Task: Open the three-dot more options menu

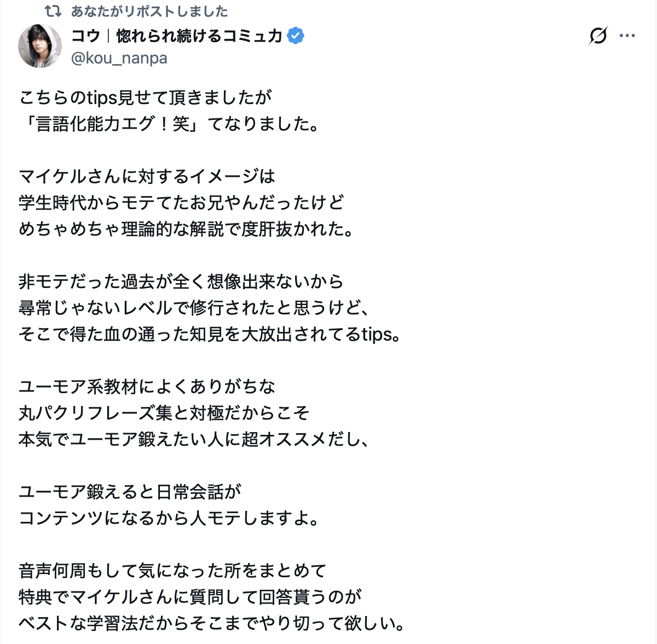Action: [x=627, y=36]
